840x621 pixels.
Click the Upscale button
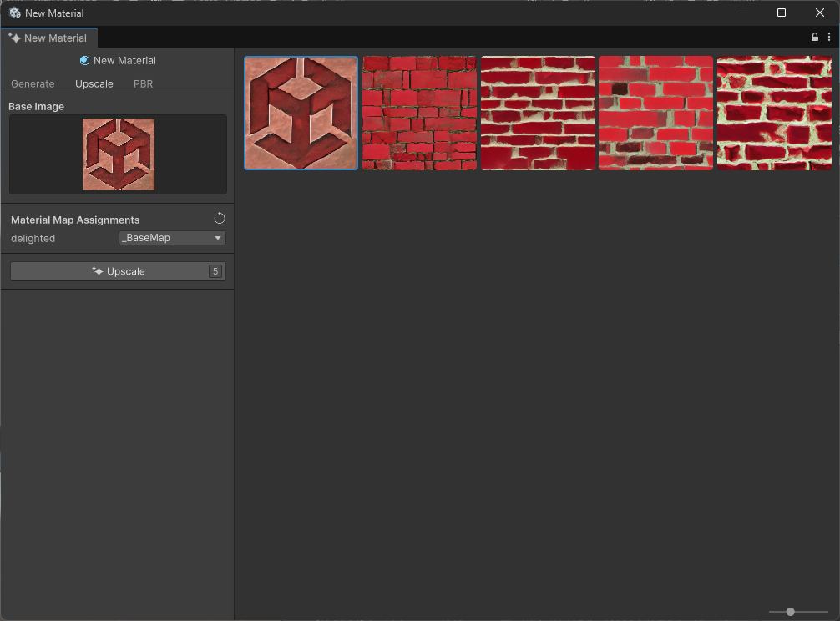(118, 271)
